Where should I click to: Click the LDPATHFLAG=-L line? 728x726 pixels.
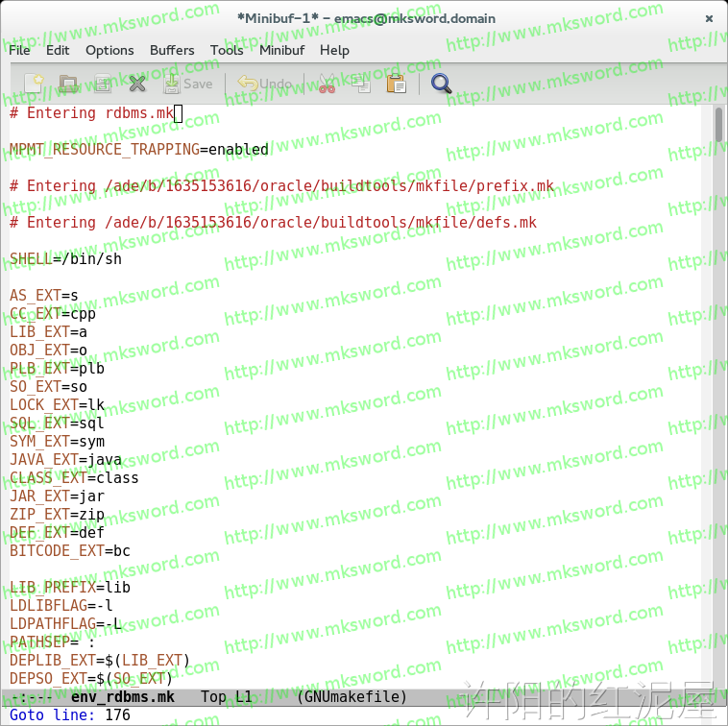(x=65, y=624)
